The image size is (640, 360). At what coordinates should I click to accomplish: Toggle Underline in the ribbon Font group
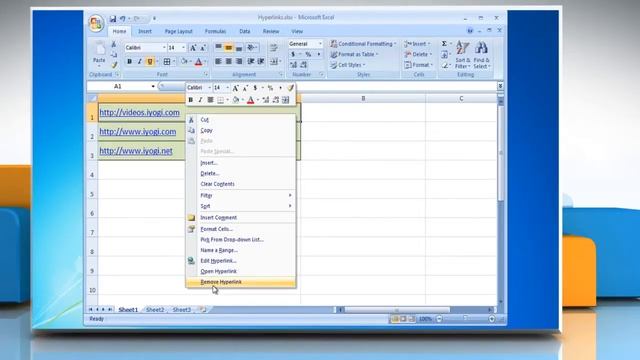point(150,62)
